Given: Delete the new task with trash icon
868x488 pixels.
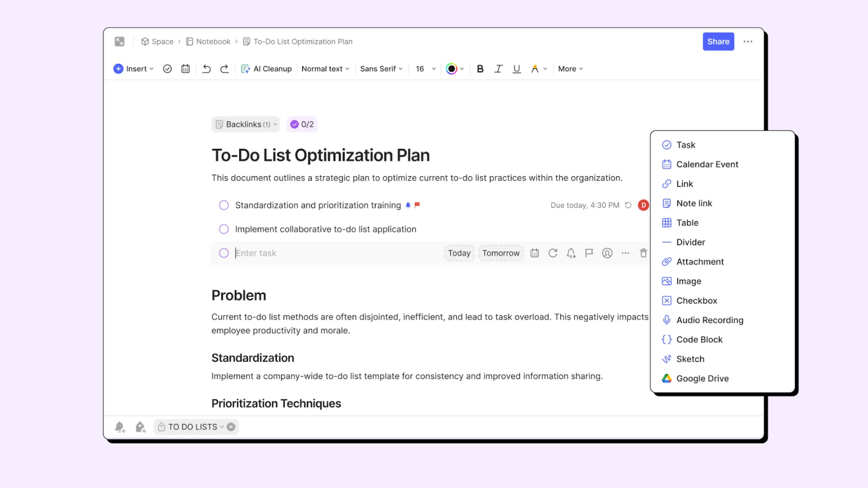Looking at the screenshot, I should coord(643,253).
